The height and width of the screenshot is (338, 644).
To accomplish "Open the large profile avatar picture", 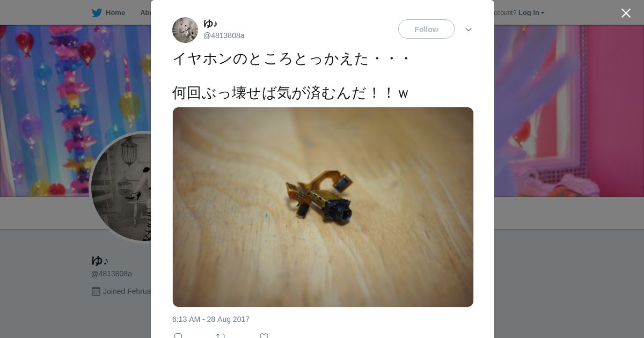I will (x=121, y=187).
